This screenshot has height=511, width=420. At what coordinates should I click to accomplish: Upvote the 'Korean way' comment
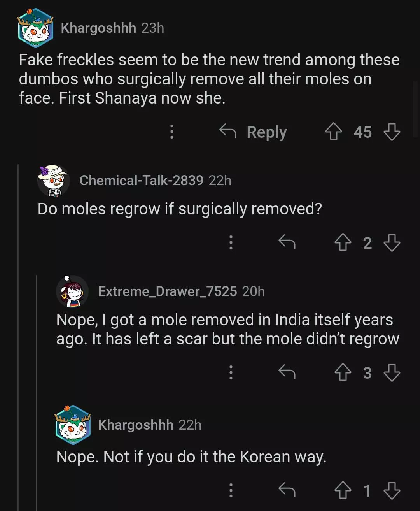coord(343,490)
